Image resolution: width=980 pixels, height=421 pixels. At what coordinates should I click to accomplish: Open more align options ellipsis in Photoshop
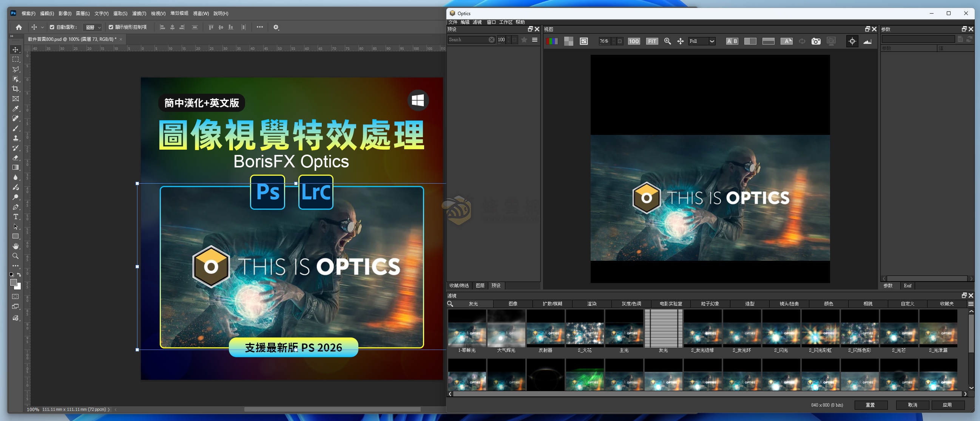(260, 27)
